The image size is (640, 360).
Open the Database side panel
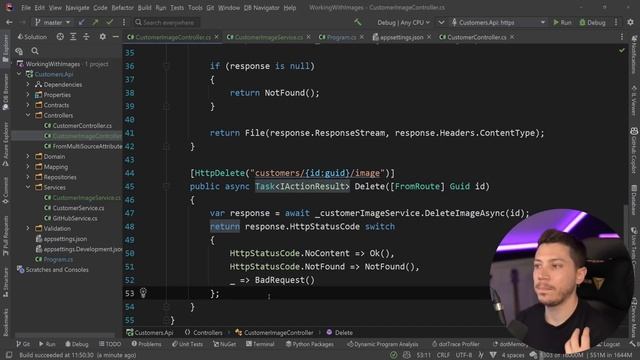click(634, 200)
